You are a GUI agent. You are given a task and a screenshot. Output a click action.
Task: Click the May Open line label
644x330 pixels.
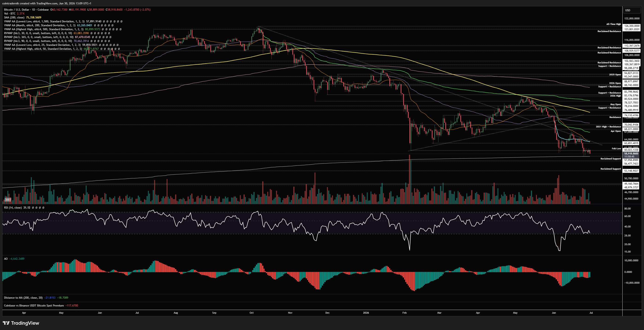point(615,104)
